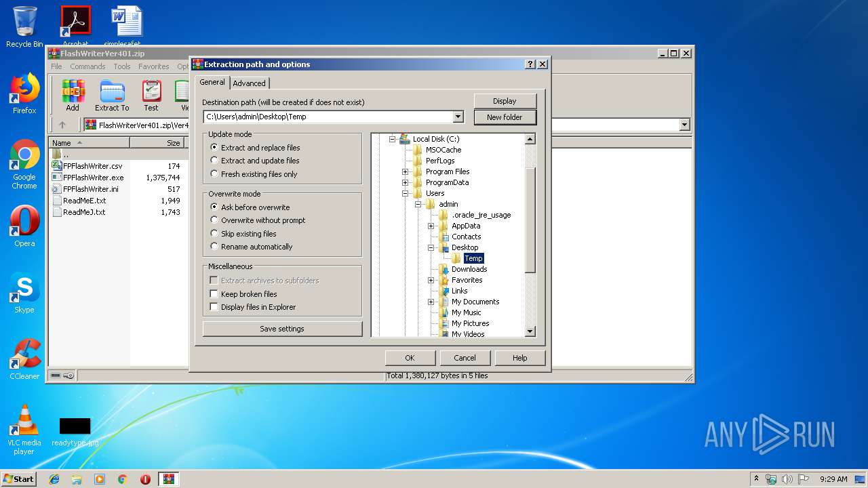Image resolution: width=868 pixels, height=488 pixels.
Task: Click WinRAR icon in taskbar
Action: pos(169,479)
